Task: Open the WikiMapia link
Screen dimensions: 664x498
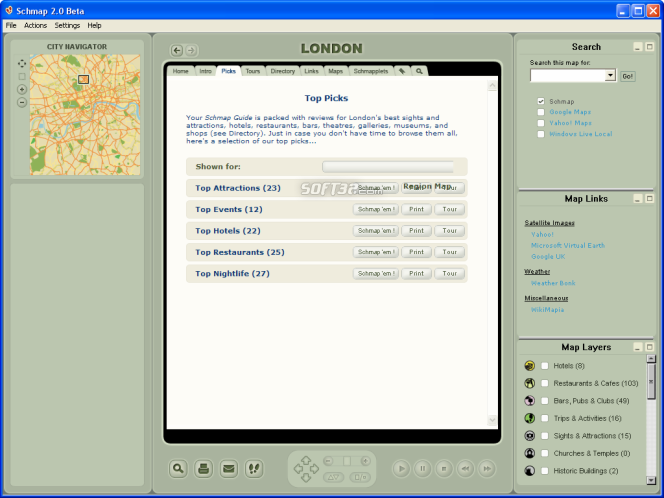Action: tap(548, 310)
